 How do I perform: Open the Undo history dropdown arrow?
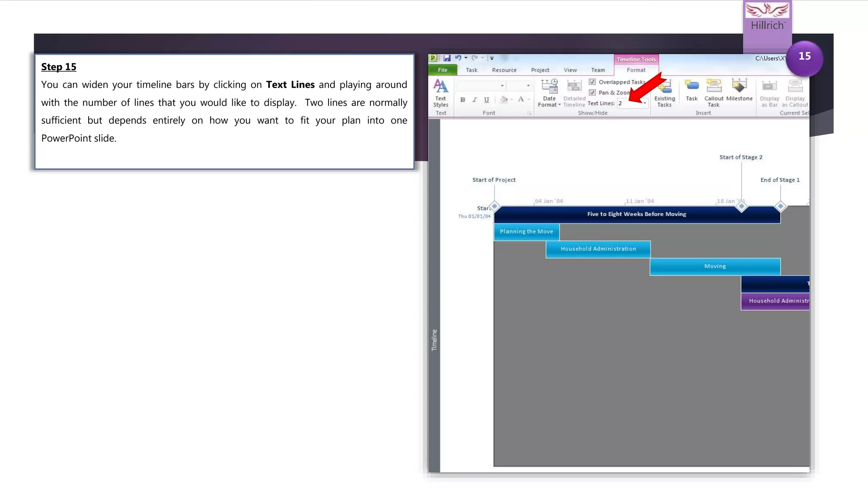pos(466,58)
